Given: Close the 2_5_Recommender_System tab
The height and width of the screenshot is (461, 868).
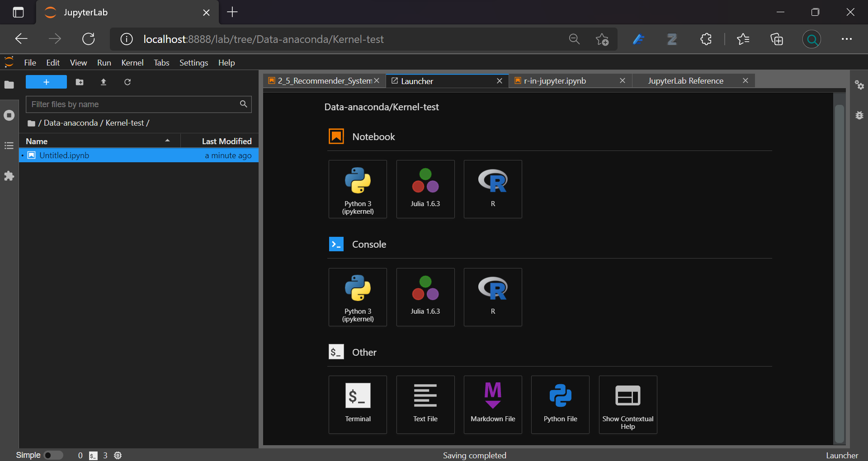Looking at the screenshot, I should (x=377, y=80).
